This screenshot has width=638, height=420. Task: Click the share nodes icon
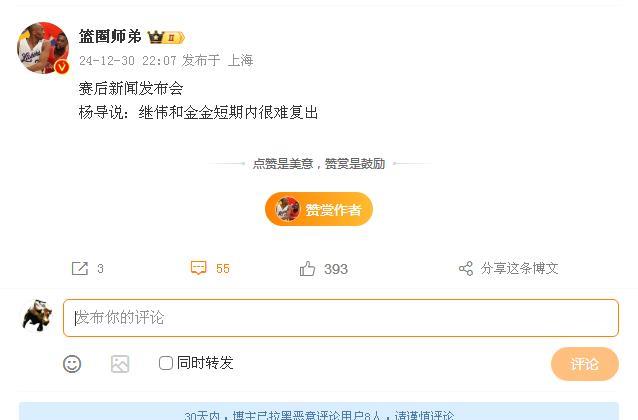[x=466, y=269]
